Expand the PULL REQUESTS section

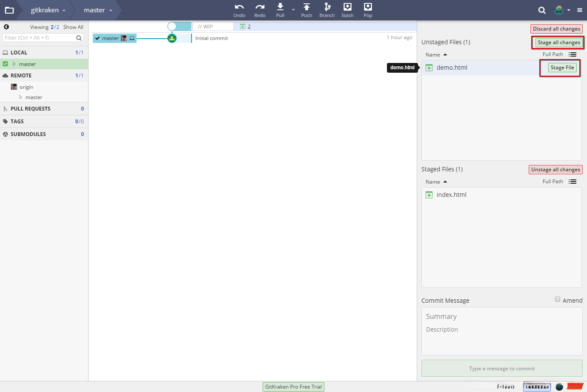pos(44,109)
